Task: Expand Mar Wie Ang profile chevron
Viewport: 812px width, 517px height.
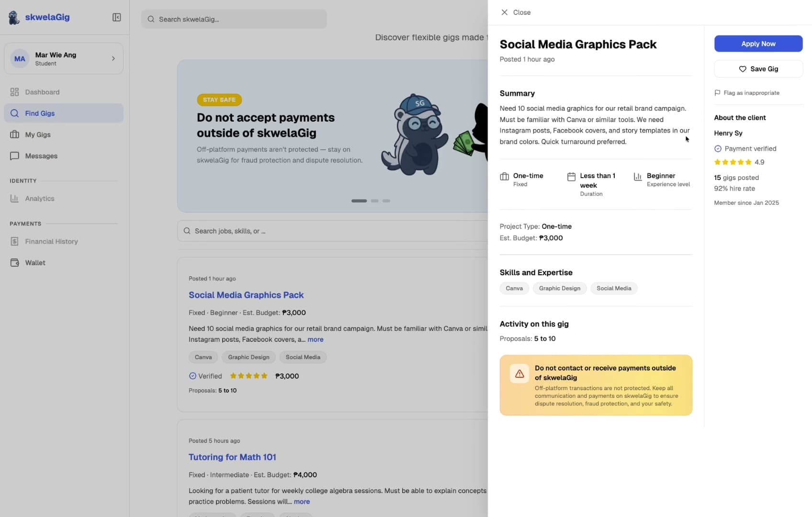Action: tap(113, 58)
